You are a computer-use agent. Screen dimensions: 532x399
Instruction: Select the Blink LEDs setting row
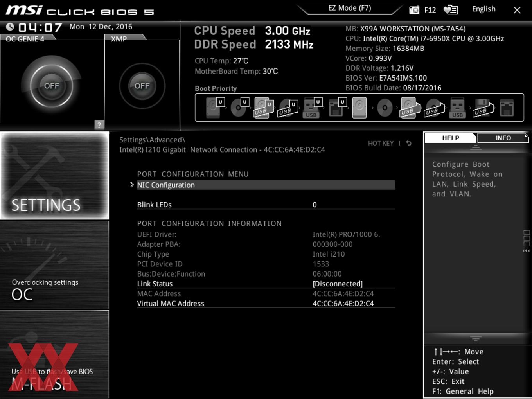[x=266, y=205]
